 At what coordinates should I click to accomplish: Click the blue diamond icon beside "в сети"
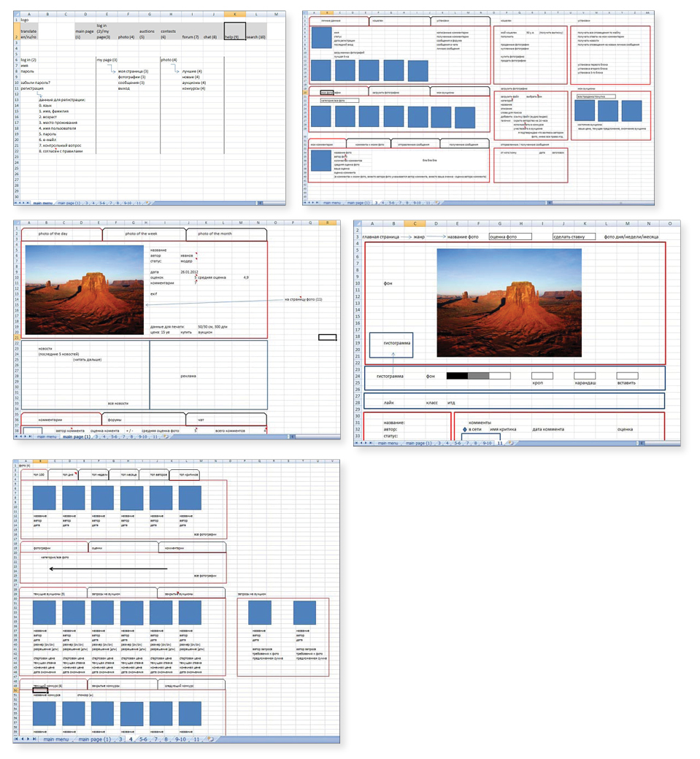(x=464, y=430)
